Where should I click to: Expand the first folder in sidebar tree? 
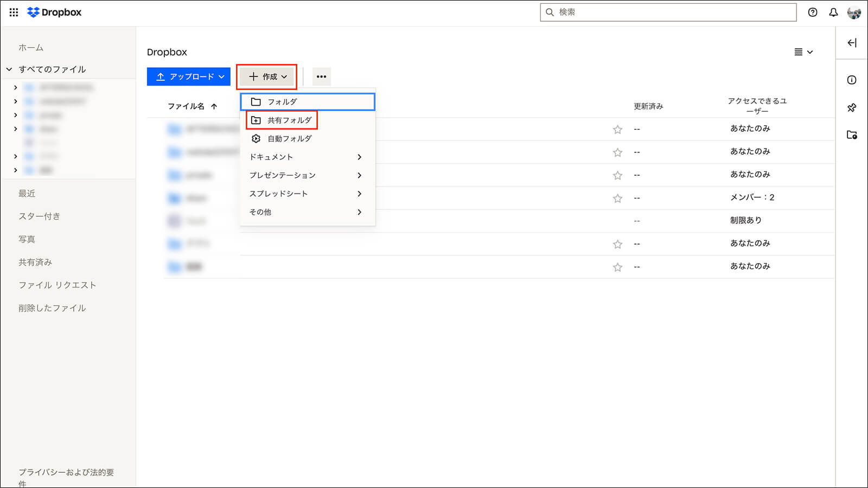(15, 87)
